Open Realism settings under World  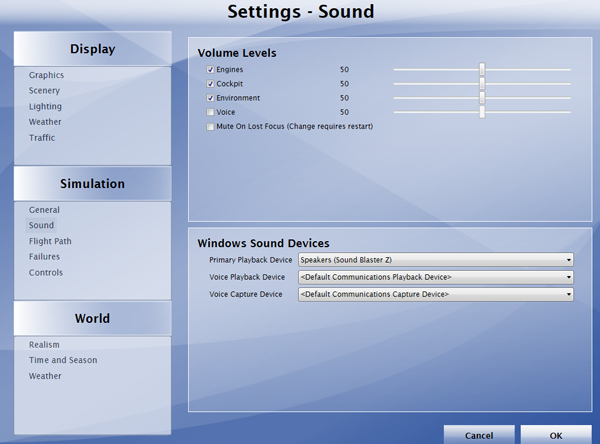pos(44,345)
